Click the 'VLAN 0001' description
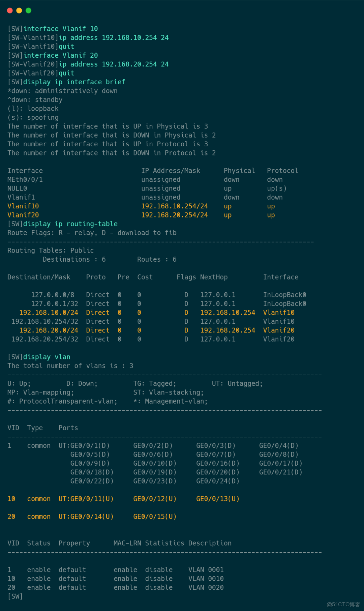The image size is (364, 611). (x=206, y=570)
